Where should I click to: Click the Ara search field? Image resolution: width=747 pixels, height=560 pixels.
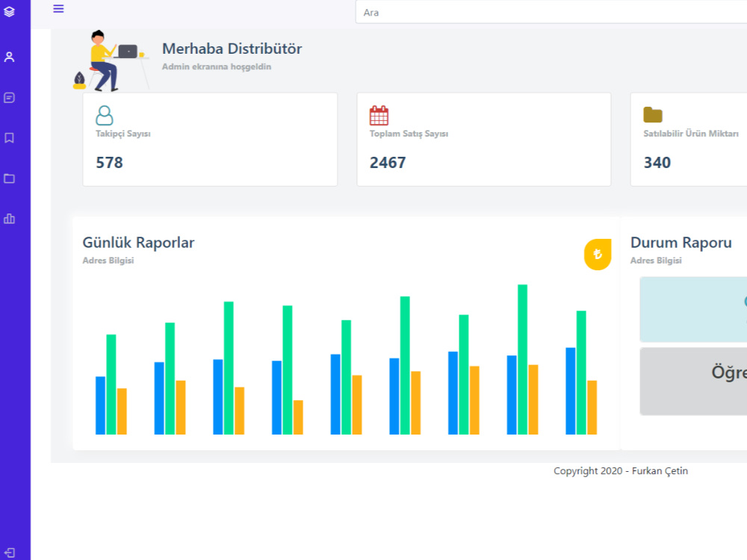(551, 13)
